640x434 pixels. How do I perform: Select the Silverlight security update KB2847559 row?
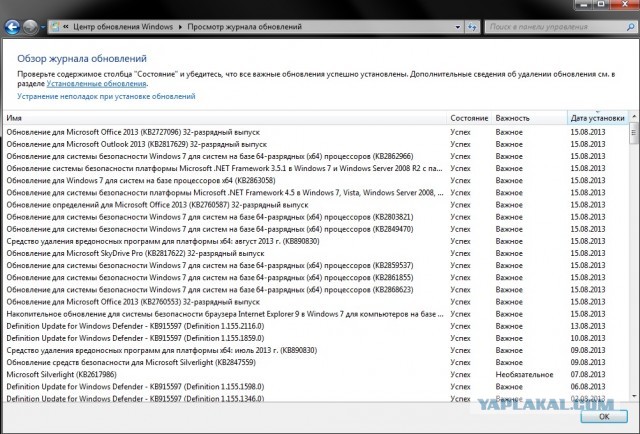click(316, 363)
